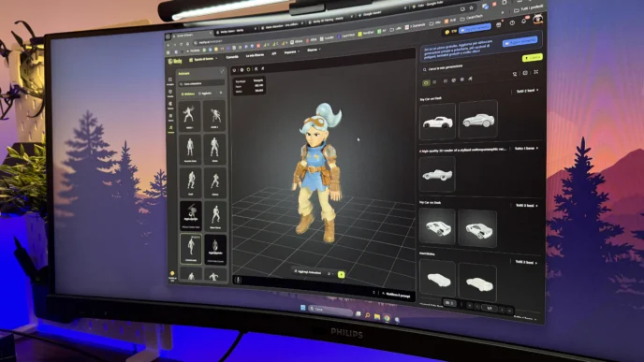Viewport: 644px width, 362px height.
Task: Switch to the folder view in the assets panel
Action: pyautogui.click(x=426, y=82)
